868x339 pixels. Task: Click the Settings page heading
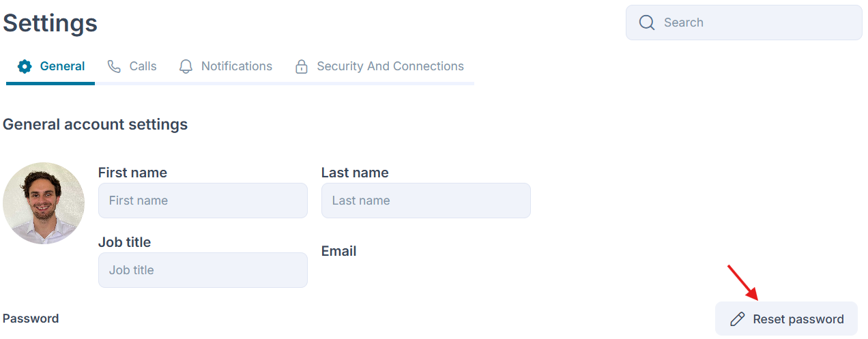tap(50, 23)
